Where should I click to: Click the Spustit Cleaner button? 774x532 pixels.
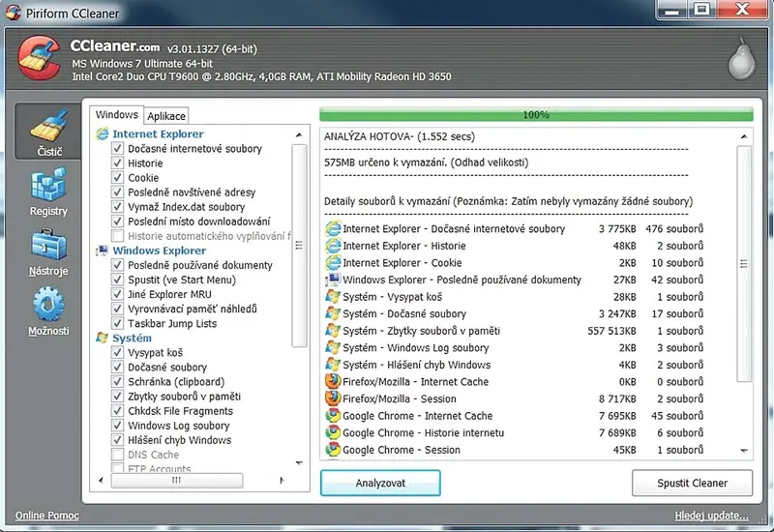point(692,483)
